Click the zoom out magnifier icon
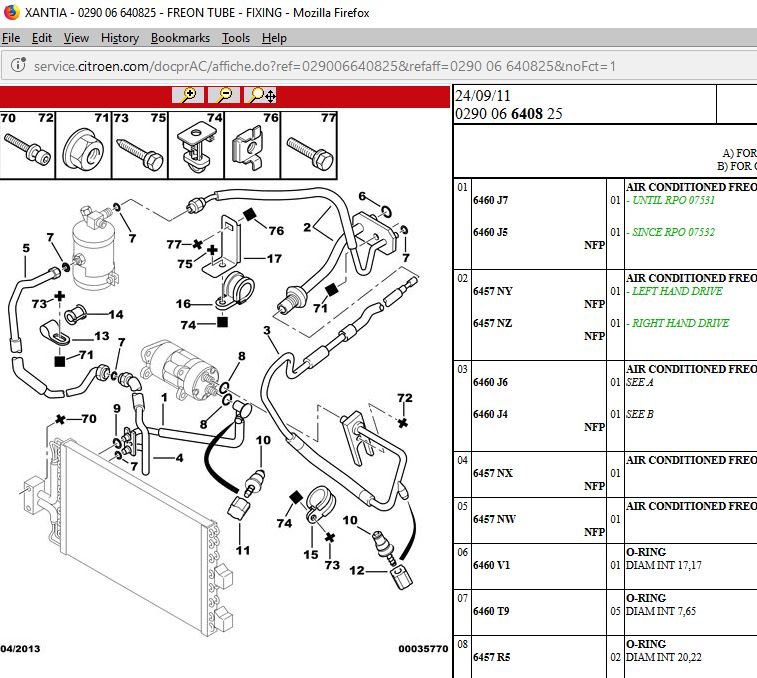The image size is (757, 678). (224, 95)
